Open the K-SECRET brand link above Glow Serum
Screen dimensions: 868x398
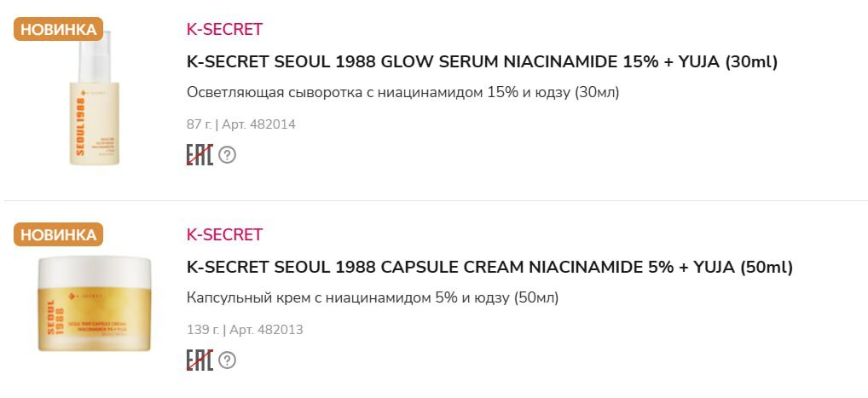click(224, 30)
